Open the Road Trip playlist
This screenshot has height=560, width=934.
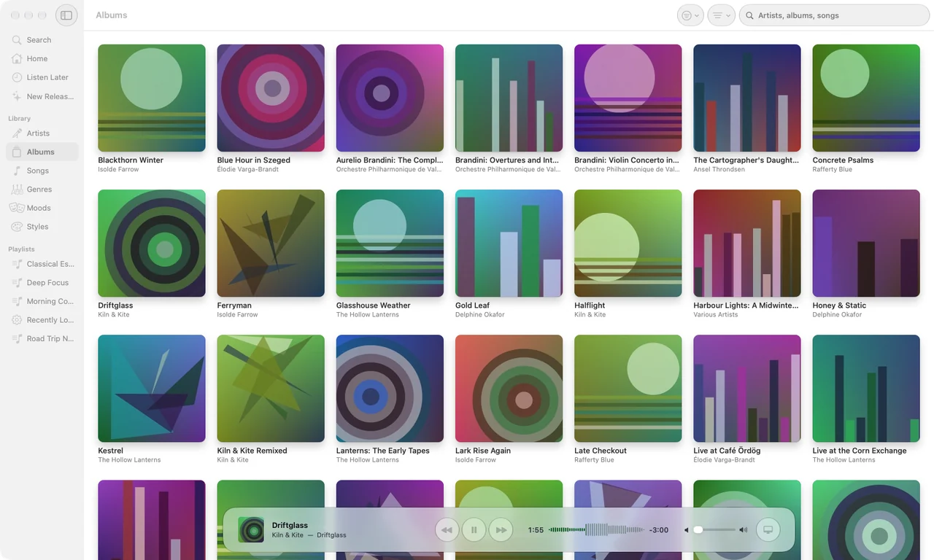(x=42, y=338)
